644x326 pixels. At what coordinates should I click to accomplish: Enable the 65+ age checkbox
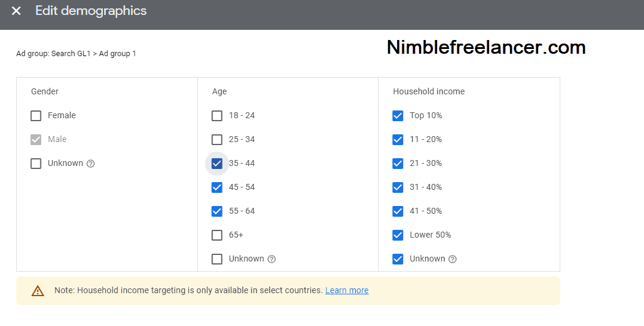(x=217, y=235)
